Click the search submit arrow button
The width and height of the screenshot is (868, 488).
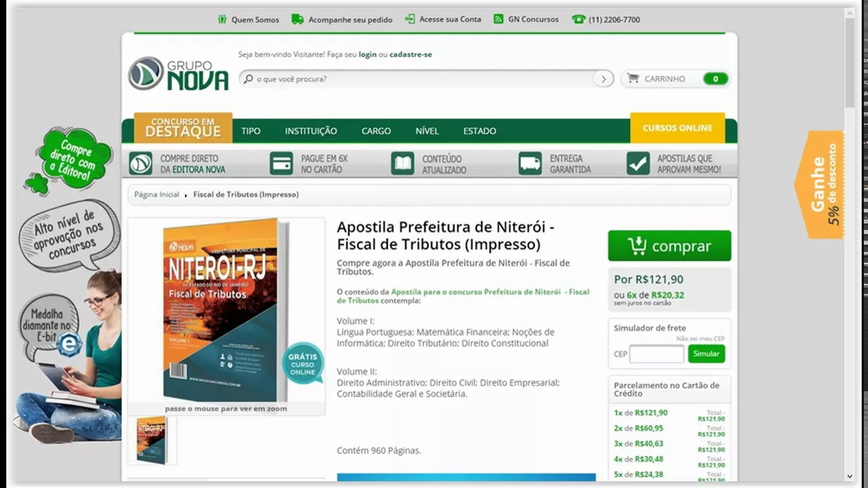603,79
